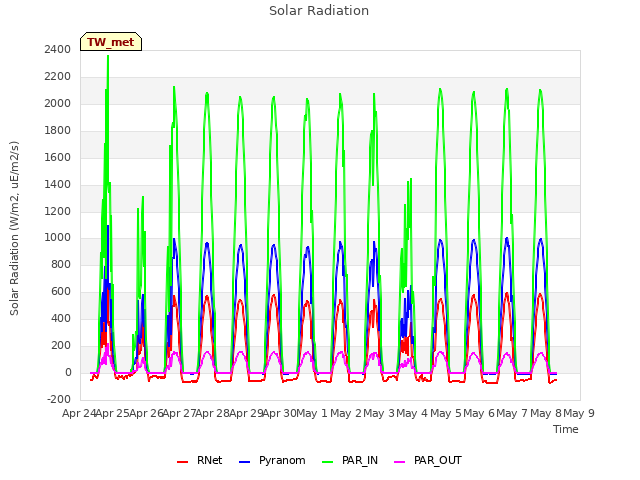The height and width of the screenshot is (480, 640).
Task: Toggle the RNet legend entry
Action: tap(200, 460)
